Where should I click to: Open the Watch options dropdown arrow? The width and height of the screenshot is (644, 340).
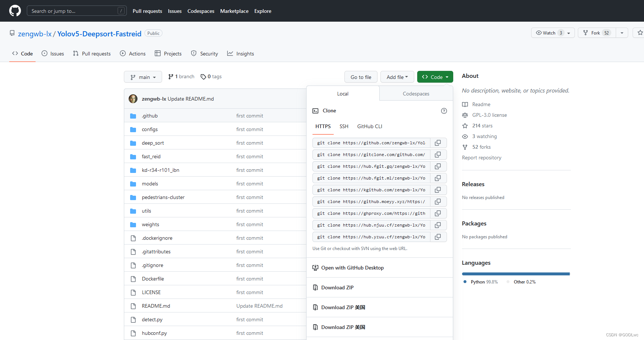(x=569, y=33)
